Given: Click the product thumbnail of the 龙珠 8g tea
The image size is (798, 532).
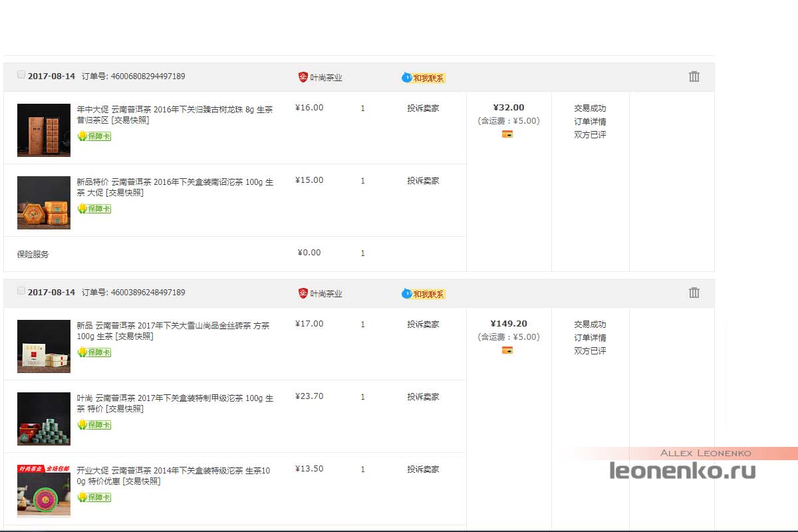Looking at the screenshot, I should tap(44, 130).
